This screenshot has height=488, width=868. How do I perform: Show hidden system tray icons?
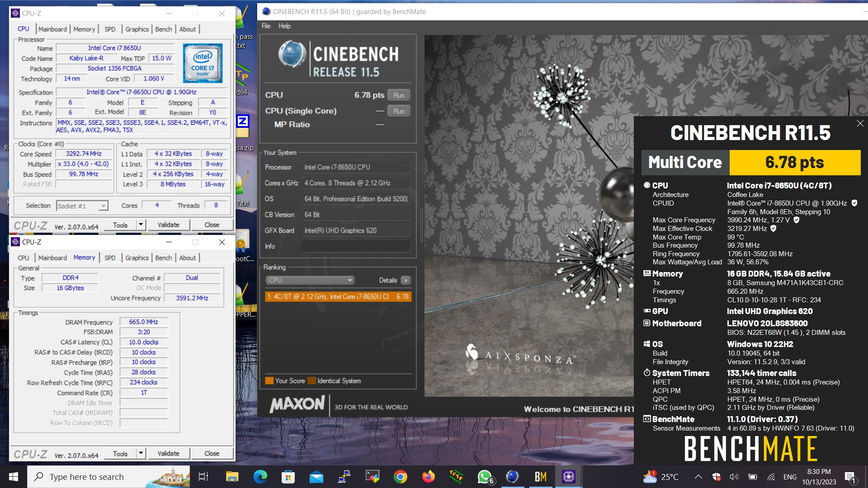click(x=698, y=477)
